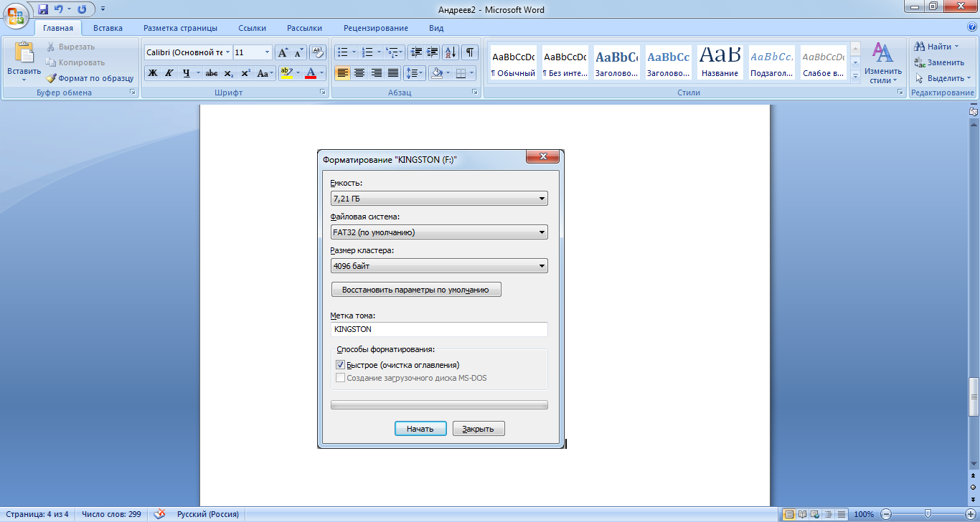Image resolution: width=980 pixels, height=522 pixels.
Task: Switch to the Ссылки tab
Action: pyautogui.click(x=253, y=28)
